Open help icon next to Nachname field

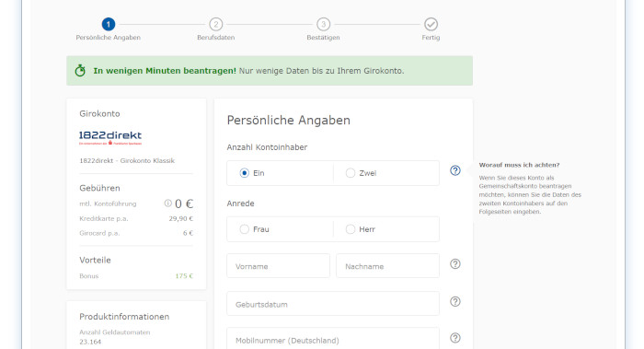click(x=455, y=264)
